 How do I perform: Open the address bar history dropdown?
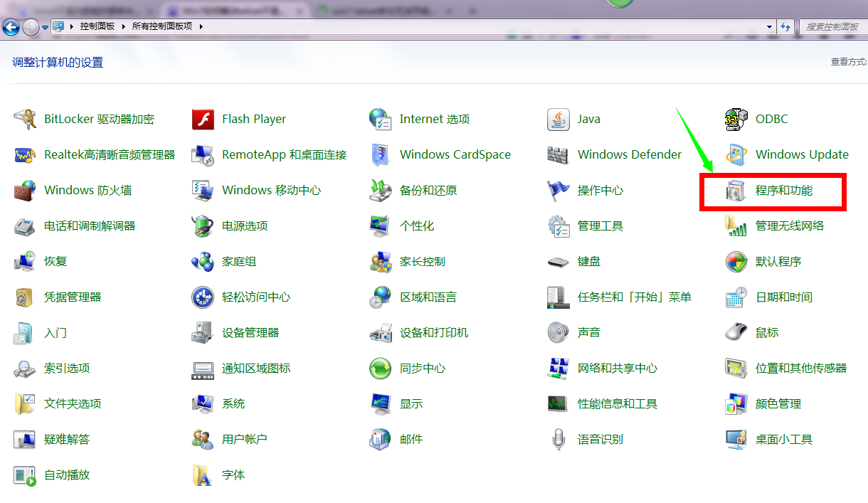pyautogui.click(x=770, y=26)
